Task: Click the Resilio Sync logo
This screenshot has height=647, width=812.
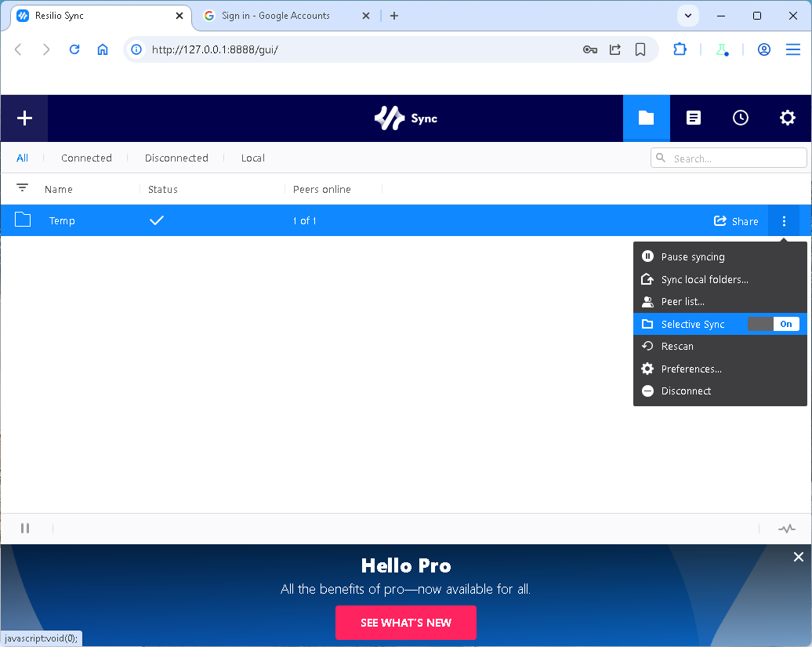Action: tap(405, 118)
